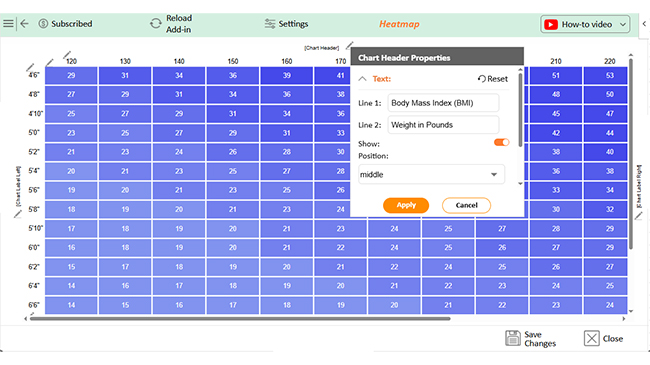Click the Cancel button
Viewport: 650px width, 365px height.
click(x=466, y=205)
